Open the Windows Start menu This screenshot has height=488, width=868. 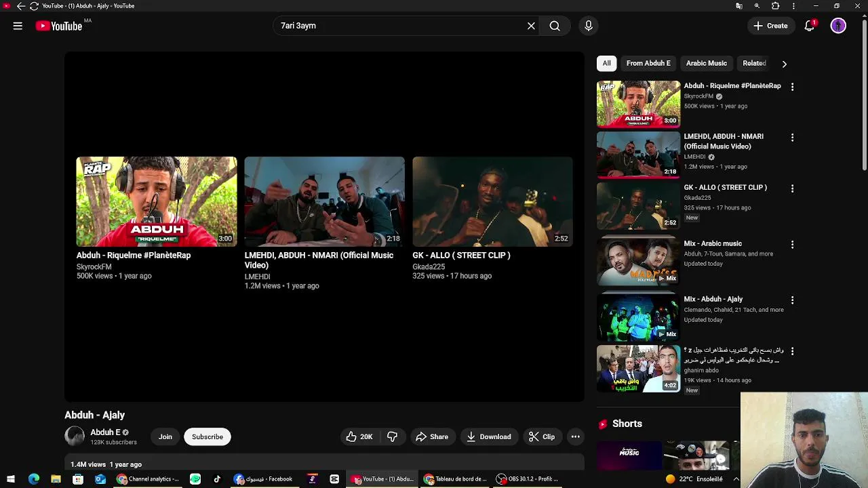click(11, 479)
